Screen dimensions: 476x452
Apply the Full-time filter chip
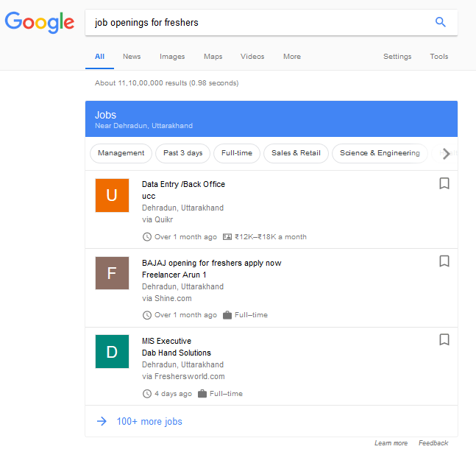(x=237, y=153)
